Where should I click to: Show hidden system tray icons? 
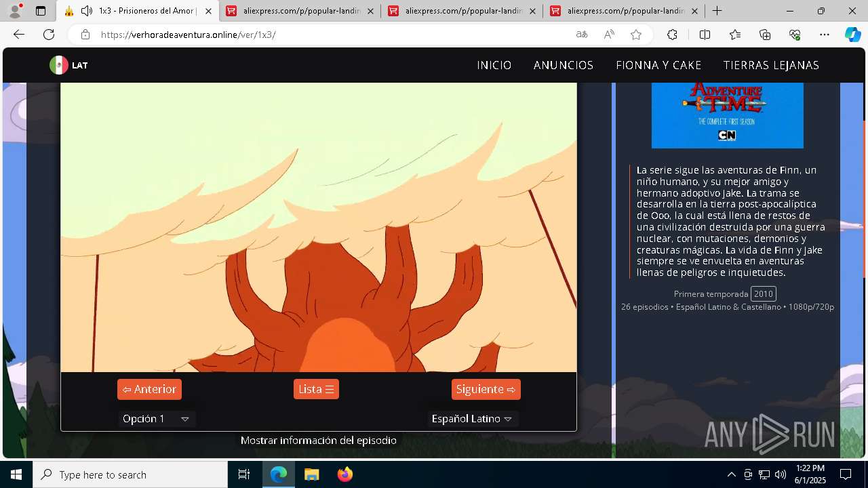[731, 474]
